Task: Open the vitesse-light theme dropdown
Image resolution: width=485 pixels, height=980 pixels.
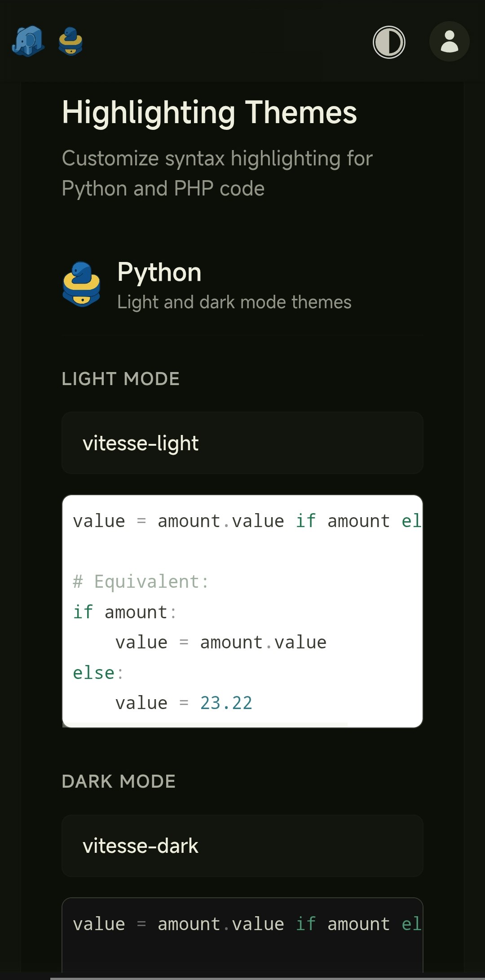Action: tap(242, 443)
